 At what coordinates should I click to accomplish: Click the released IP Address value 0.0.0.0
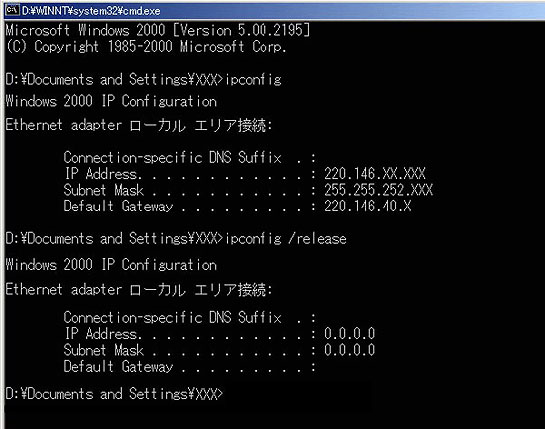[x=349, y=333]
